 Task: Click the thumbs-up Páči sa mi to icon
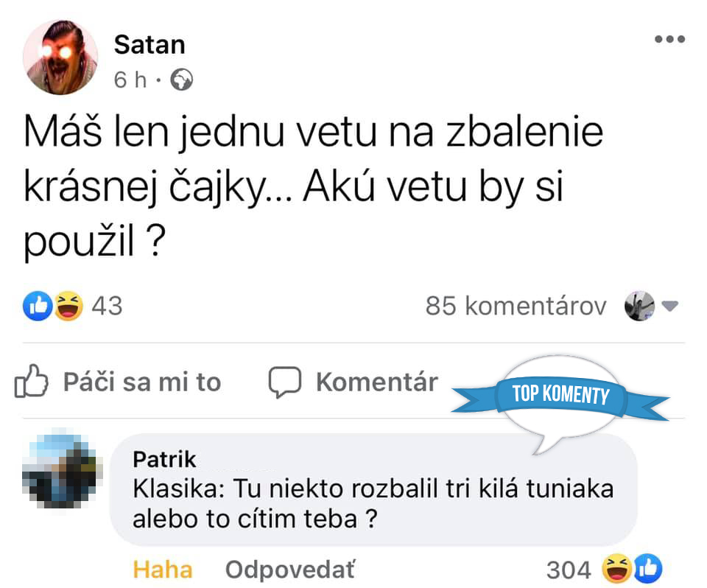[x=31, y=381]
